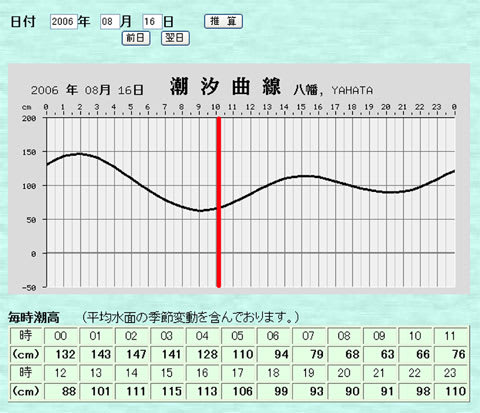The width and height of the screenshot is (480, 413).
Task: Click the hour header cell 23
Action: click(x=451, y=373)
